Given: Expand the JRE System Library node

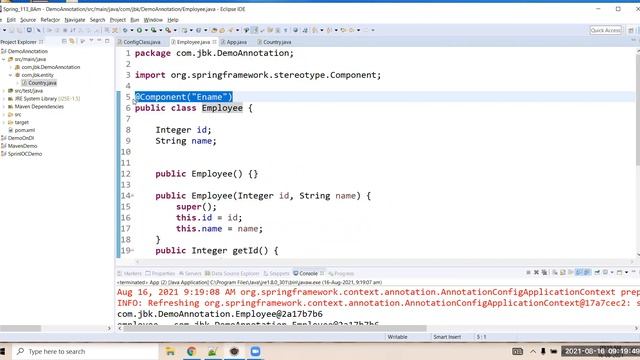Looking at the screenshot, I should (4, 99).
